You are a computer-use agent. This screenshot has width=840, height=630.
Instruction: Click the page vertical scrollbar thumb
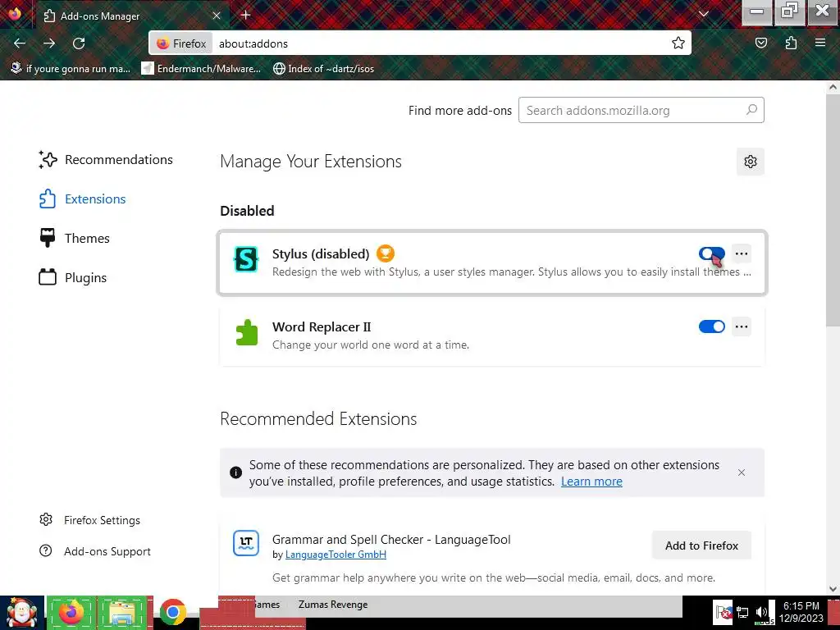[833, 211]
